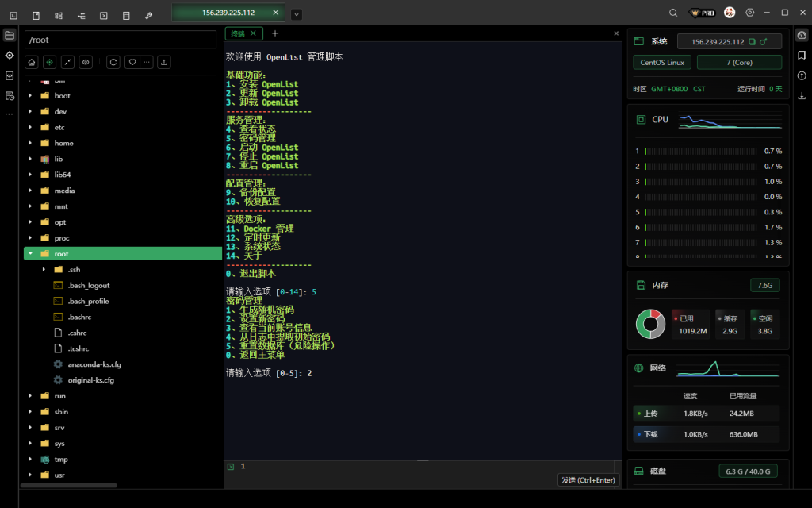Select the 156.239.225.112 session tab
The image size is (812, 508).
click(x=228, y=13)
